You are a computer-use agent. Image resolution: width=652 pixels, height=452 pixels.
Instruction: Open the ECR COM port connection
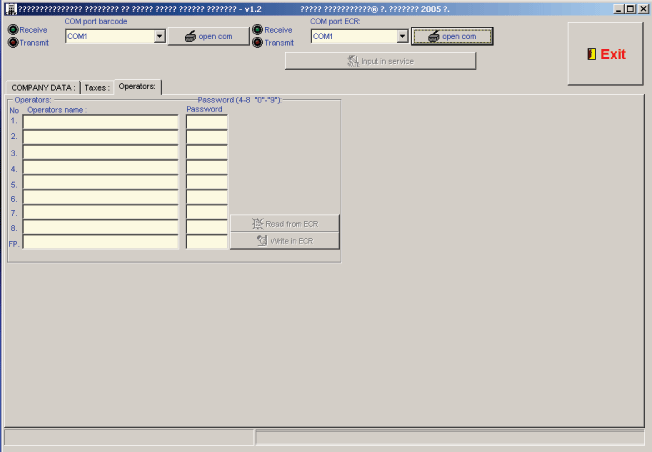coord(452,37)
